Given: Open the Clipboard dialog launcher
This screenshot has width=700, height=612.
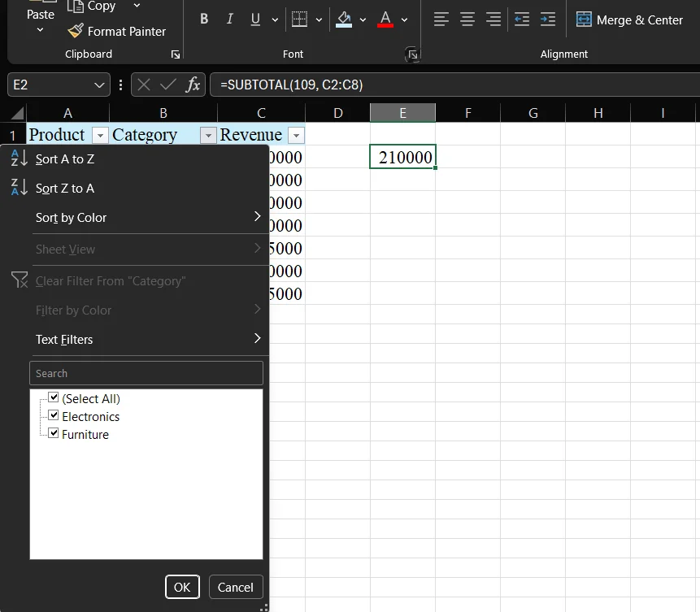Looking at the screenshot, I should tap(176, 54).
